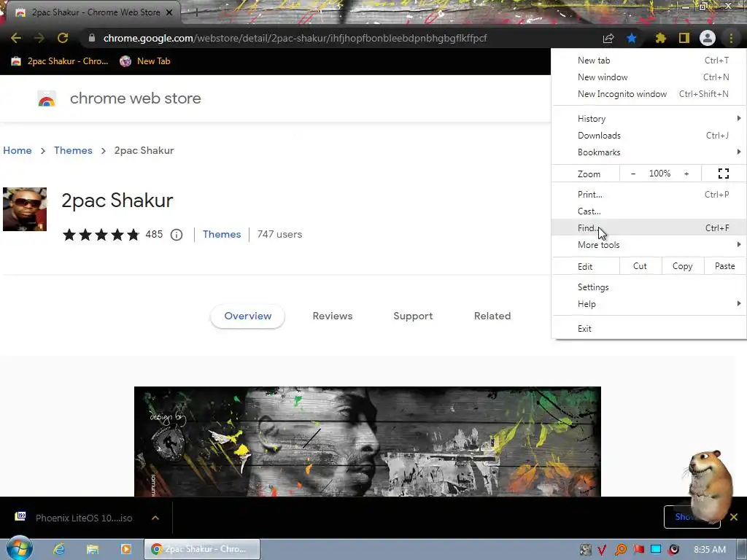Viewport: 747px width, 560px height.
Task: Close the downloads bar
Action: click(x=734, y=517)
